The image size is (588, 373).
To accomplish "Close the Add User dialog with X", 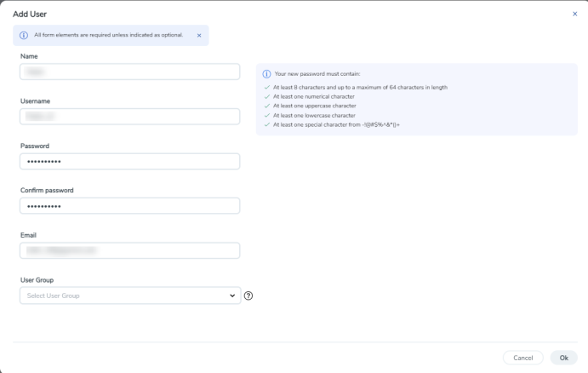I will tap(574, 14).
